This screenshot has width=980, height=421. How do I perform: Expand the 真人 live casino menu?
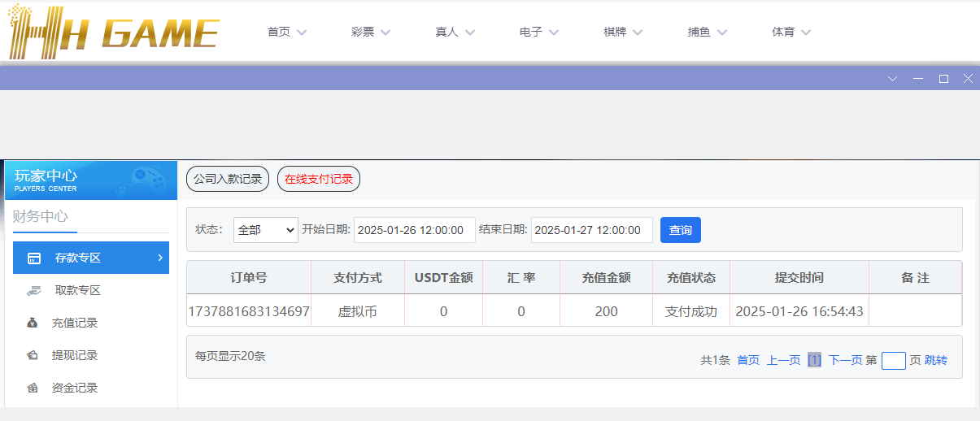click(455, 33)
